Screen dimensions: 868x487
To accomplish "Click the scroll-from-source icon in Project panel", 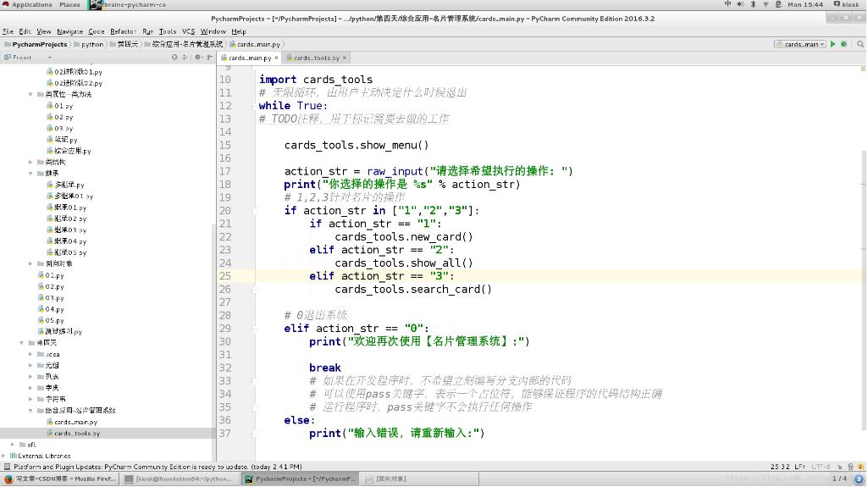I will tap(174, 57).
